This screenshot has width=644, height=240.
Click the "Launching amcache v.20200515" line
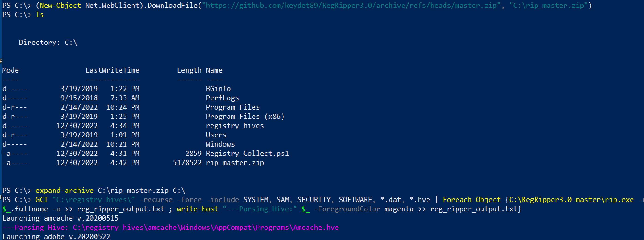tap(60, 218)
